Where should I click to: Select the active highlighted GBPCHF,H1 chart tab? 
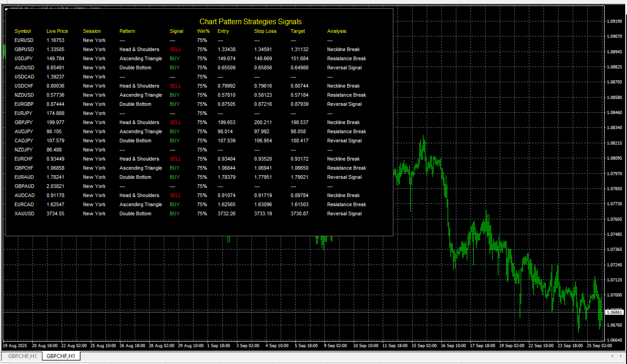pos(61,356)
